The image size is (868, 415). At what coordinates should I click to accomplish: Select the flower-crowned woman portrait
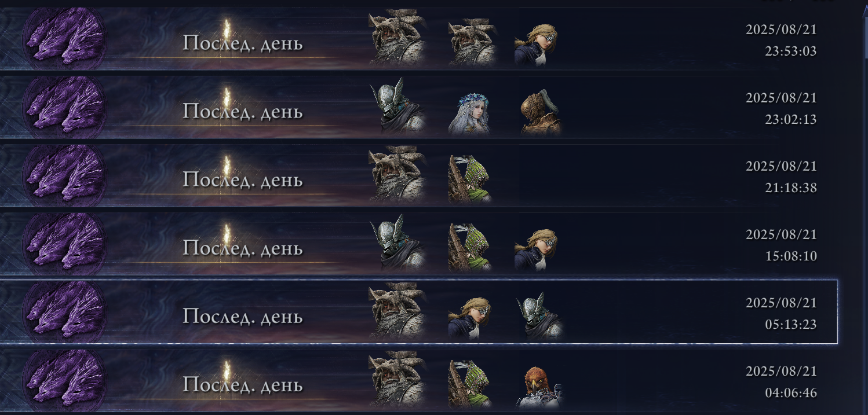tap(469, 112)
